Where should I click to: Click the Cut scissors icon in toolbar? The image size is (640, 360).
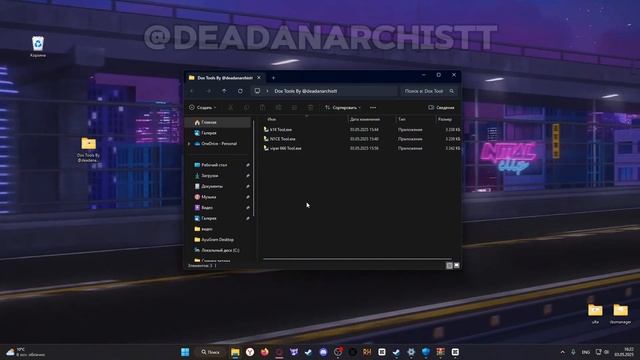(231, 107)
